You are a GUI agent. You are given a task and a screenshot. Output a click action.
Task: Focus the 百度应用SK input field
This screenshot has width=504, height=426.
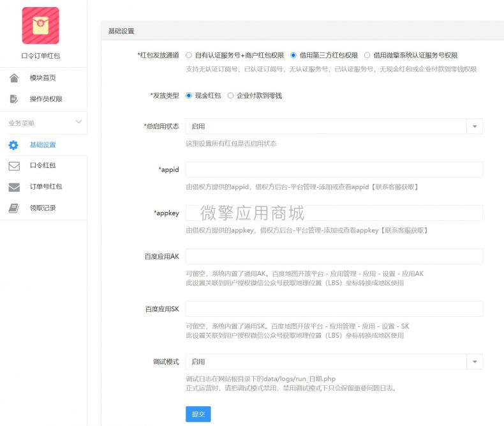pyautogui.click(x=334, y=309)
